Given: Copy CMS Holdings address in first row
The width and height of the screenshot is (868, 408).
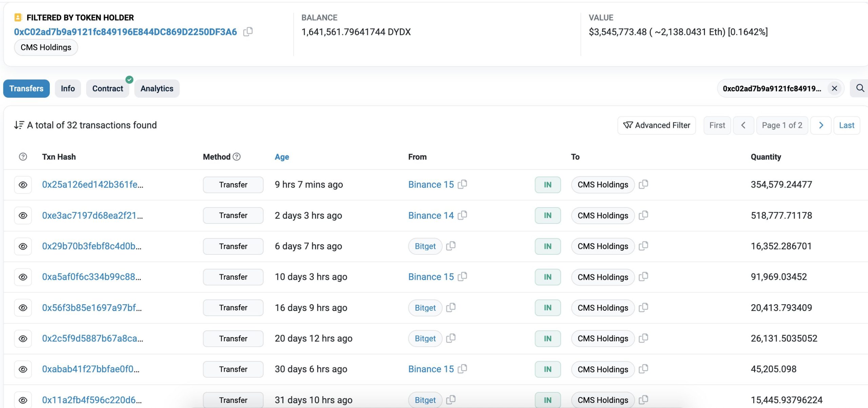Looking at the screenshot, I should 644,184.
